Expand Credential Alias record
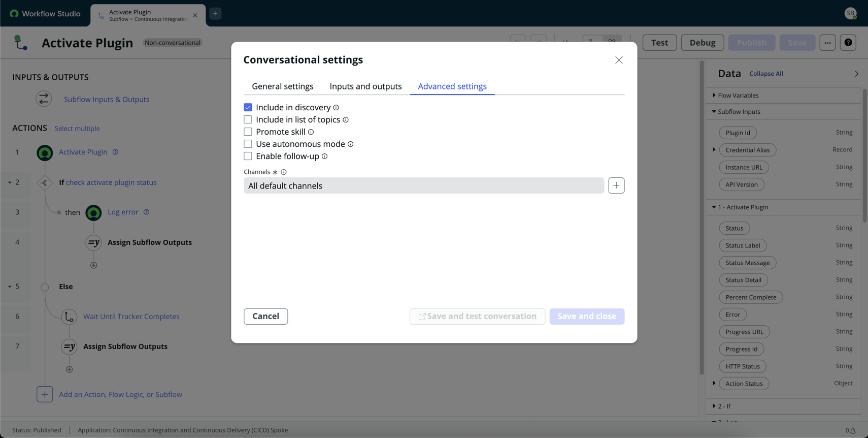868x438 pixels. 714,150
